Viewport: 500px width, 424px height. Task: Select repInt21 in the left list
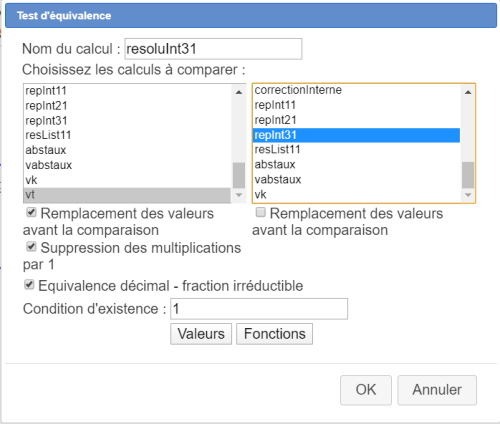[x=128, y=106]
